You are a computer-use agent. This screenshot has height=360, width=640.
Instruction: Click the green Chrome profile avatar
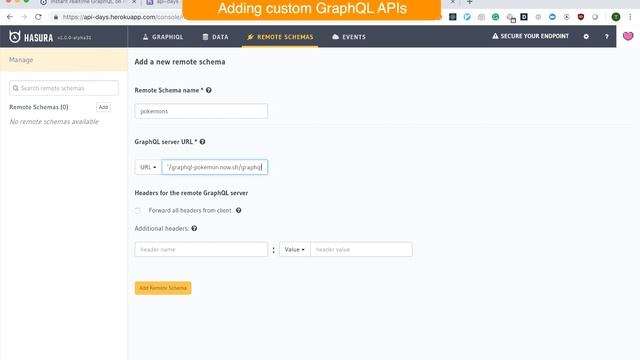tap(616, 17)
